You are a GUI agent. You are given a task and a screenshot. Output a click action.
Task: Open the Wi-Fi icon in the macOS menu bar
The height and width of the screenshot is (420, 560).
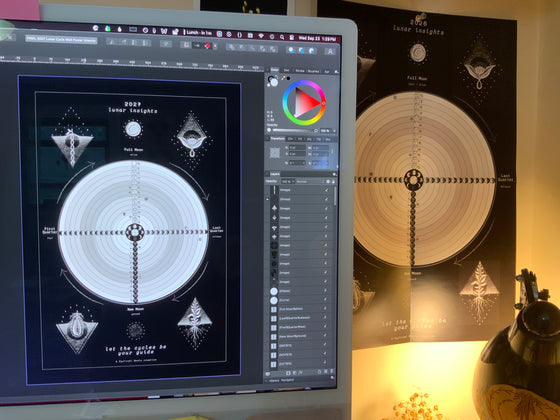pos(261,36)
